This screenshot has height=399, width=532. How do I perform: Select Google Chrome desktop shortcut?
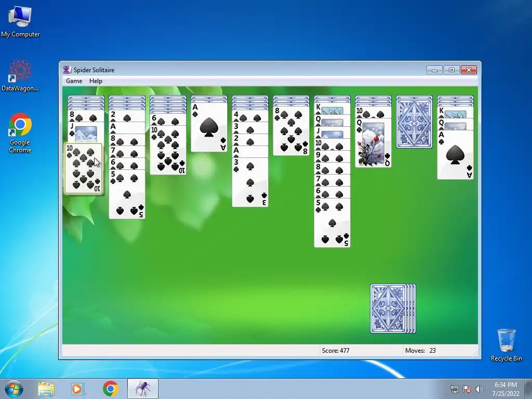pyautogui.click(x=20, y=133)
